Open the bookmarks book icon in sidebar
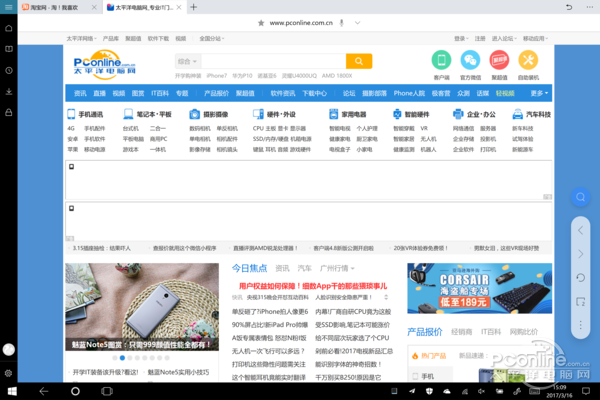This screenshot has height=400, width=600. (x=8, y=49)
